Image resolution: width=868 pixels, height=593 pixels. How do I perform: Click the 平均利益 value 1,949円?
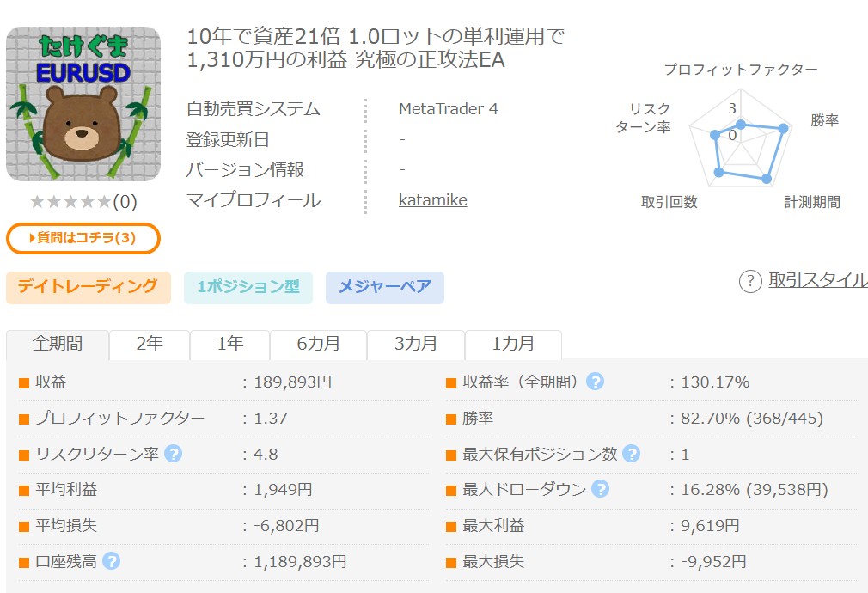coord(283,490)
